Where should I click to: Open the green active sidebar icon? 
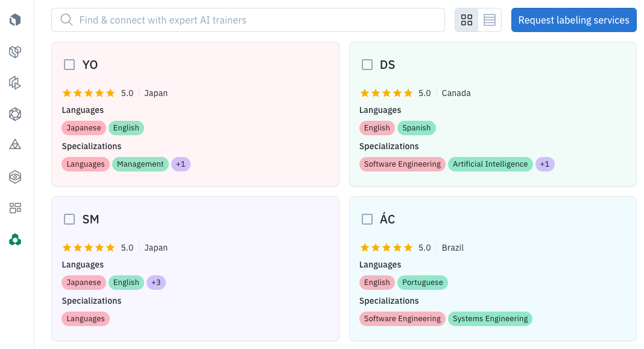tap(15, 240)
